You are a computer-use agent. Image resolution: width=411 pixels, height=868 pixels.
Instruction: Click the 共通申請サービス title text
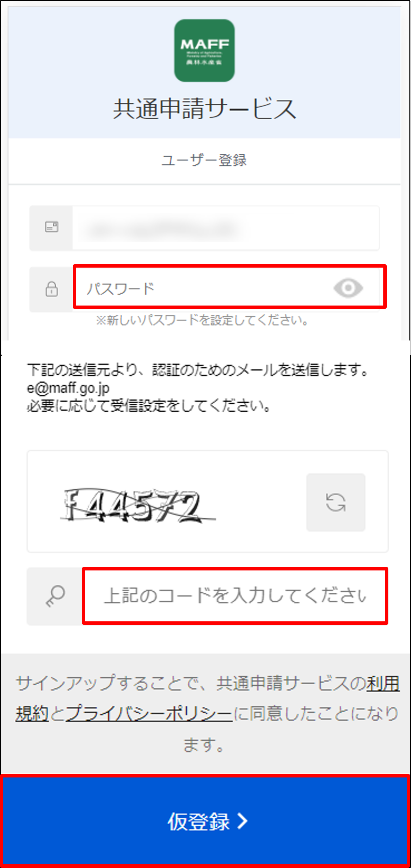[x=205, y=109]
